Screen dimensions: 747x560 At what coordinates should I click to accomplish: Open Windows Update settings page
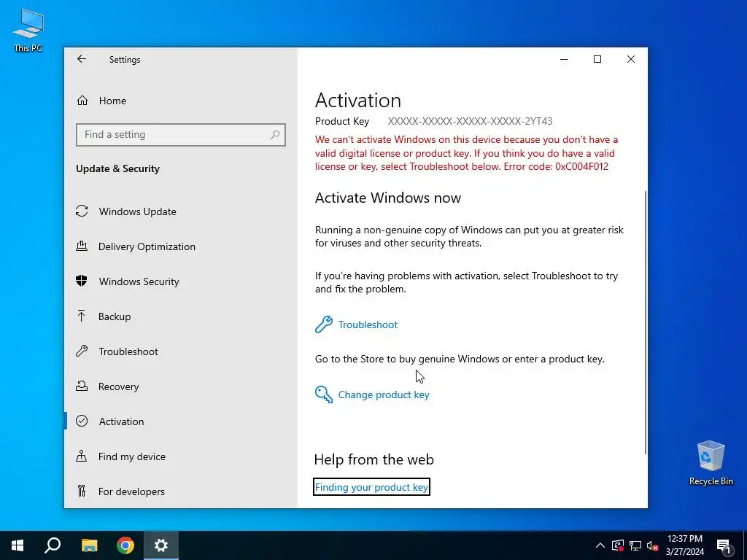(138, 211)
